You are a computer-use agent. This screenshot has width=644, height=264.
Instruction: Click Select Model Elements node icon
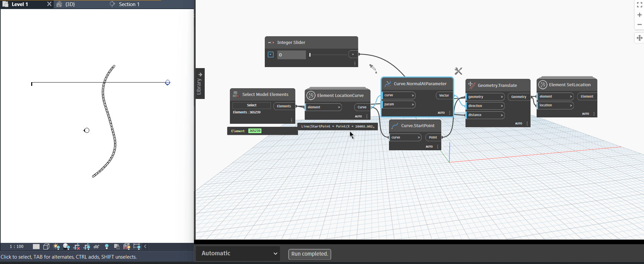point(236,94)
